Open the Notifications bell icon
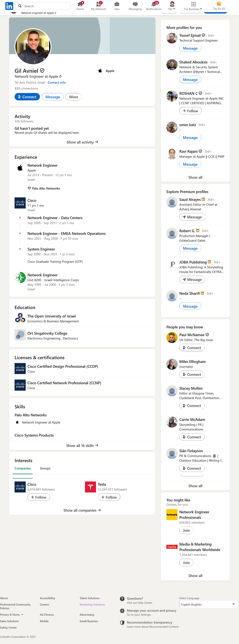 [x=154, y=4]
